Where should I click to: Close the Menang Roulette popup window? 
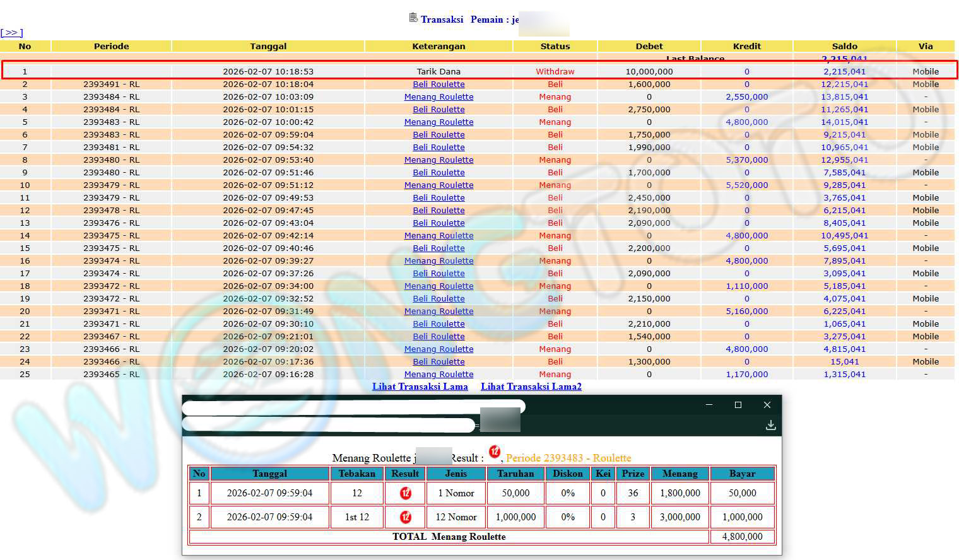767,405
